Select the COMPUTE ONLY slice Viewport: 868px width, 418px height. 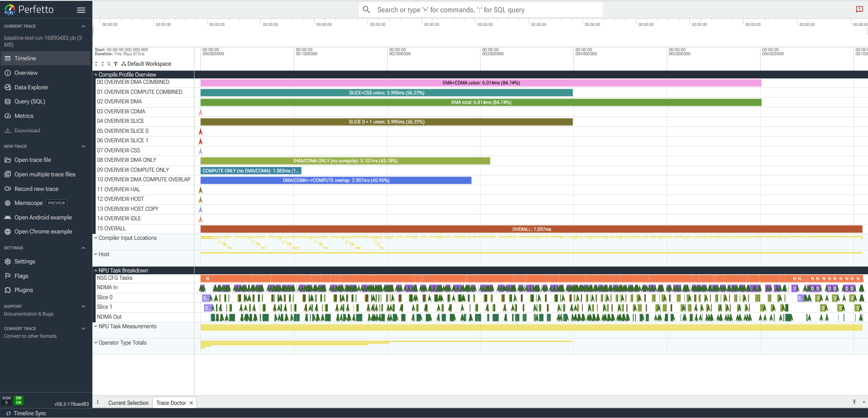tap(251, 171)
